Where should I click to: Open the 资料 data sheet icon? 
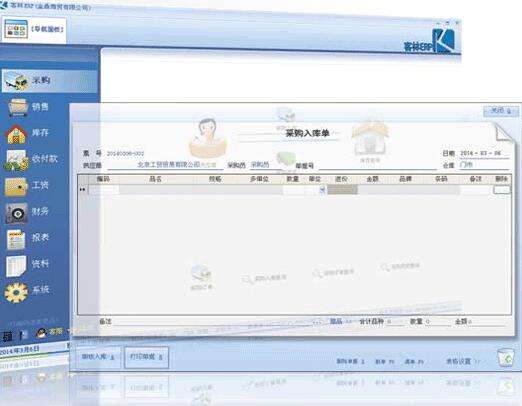coord(16,265)
